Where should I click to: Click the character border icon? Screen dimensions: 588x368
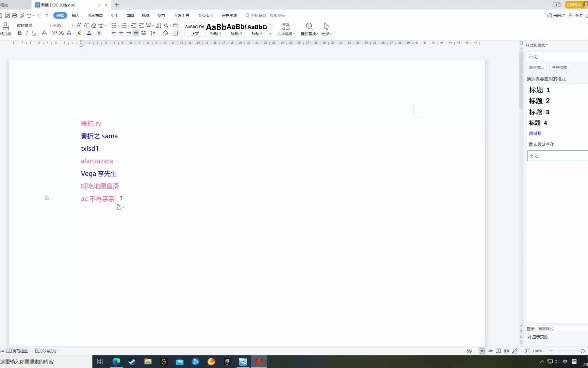pyautogui.click(x=99, y=33)
